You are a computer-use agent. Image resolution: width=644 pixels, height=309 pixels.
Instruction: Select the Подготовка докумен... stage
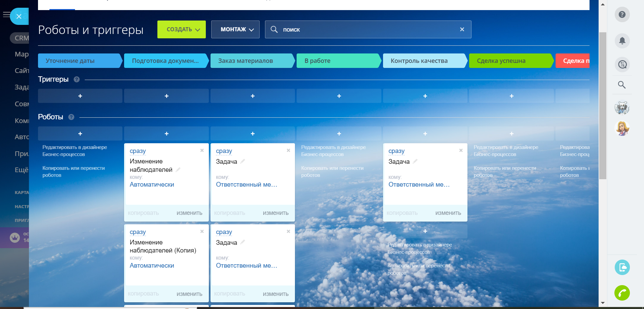(166, 61)
